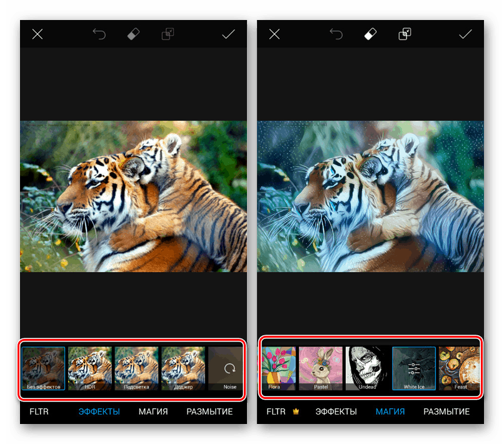Tap the compare layers icon in the left screen
The image size is (504, 444).
168,34
